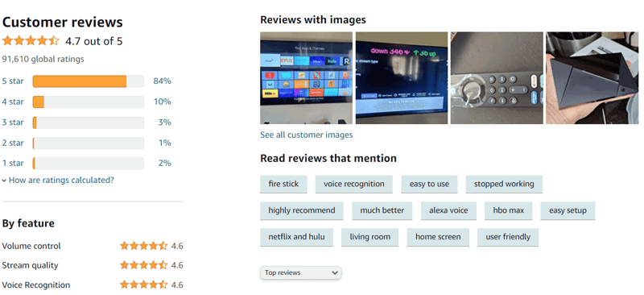This screenshot has width=644, height=295.
Task: Expand How are ratings calculated chevron
Action: pos(5,181)
